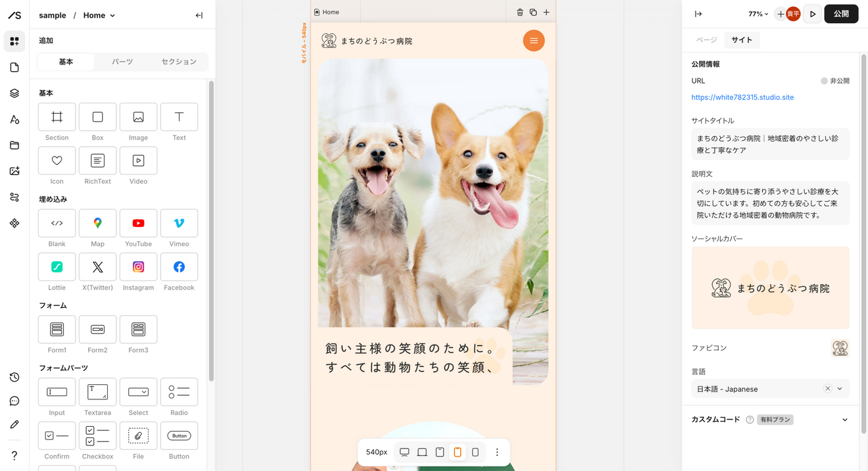This screenshot has height=471, width=868.
Task: Clear the selected language with X
Action: [x=827, y=389]
